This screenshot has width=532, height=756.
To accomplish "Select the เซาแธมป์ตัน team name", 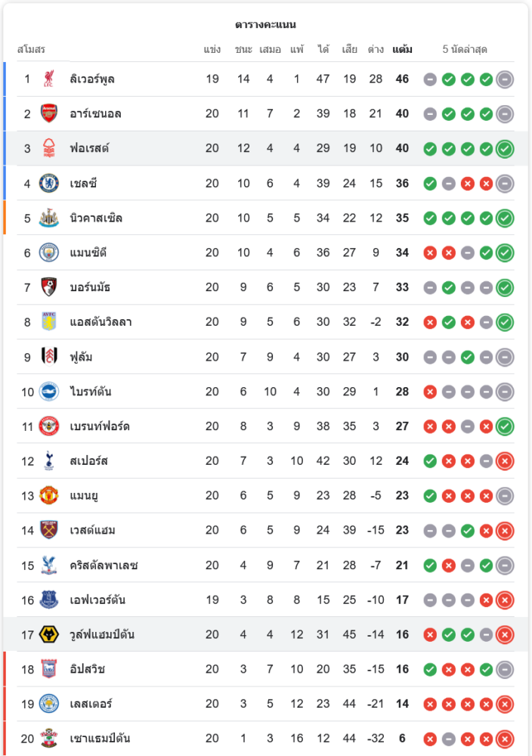I will tap(100, 739).
